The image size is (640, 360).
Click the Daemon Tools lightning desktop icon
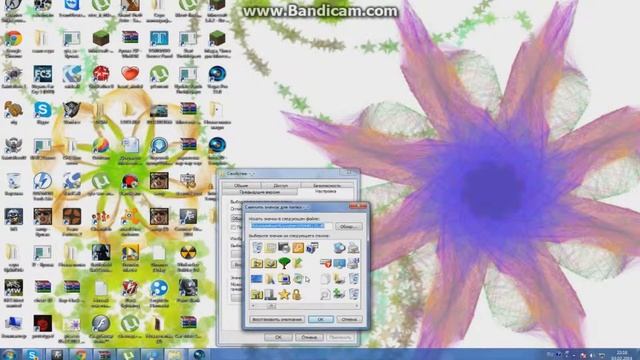[x=42, y=182]
